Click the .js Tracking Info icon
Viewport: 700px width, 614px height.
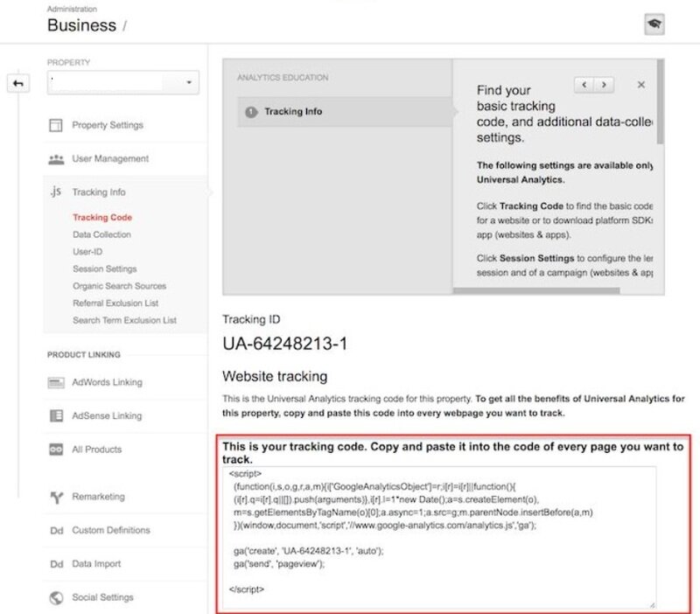[56, 192]
